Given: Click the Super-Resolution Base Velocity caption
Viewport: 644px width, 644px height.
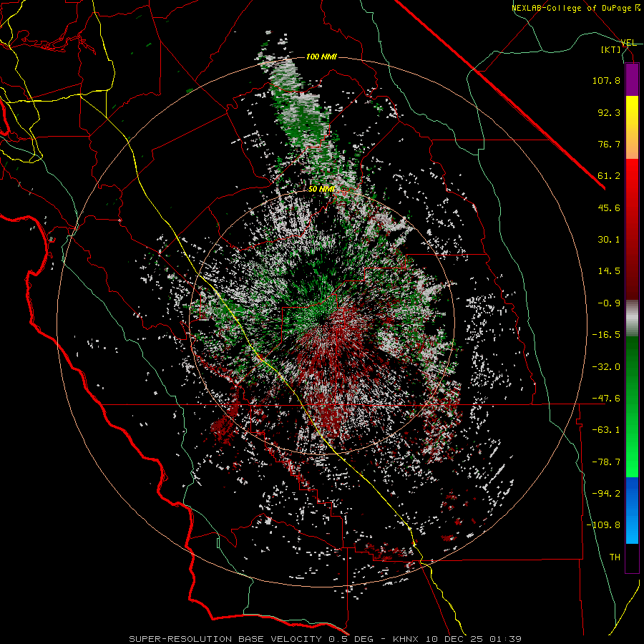Looking at the screenshot, I should [325, 639].
